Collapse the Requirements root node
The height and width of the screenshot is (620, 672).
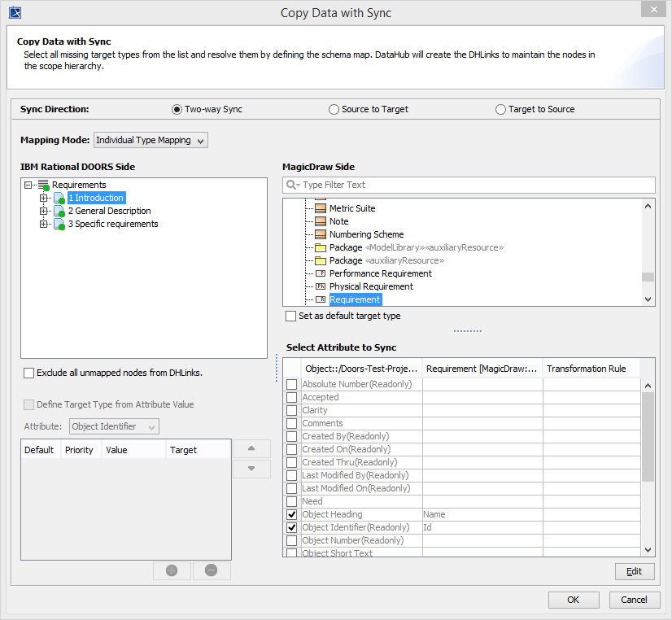pos(29,186)
